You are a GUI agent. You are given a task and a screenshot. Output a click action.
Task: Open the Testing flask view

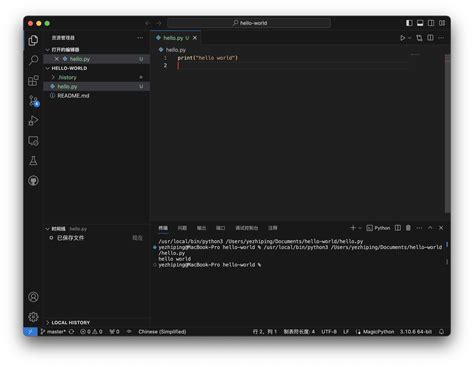pos(33,161)
